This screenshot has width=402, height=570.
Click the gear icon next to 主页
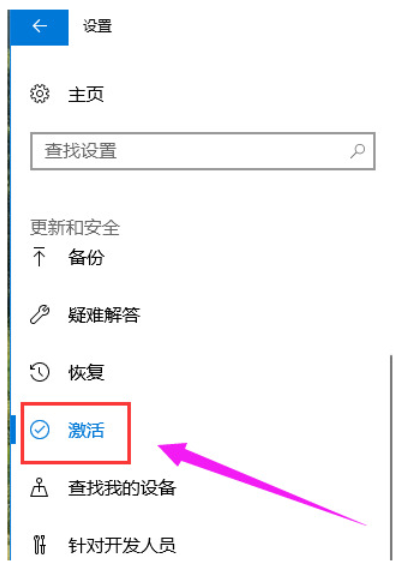click(39, 94)
